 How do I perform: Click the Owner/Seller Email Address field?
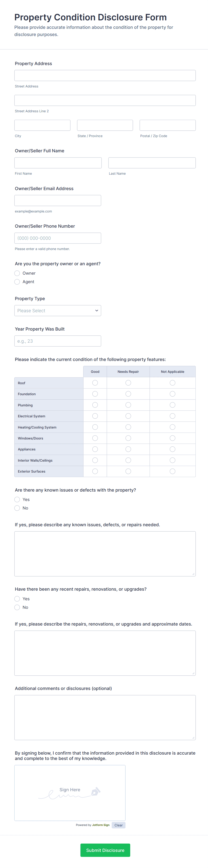58,200
